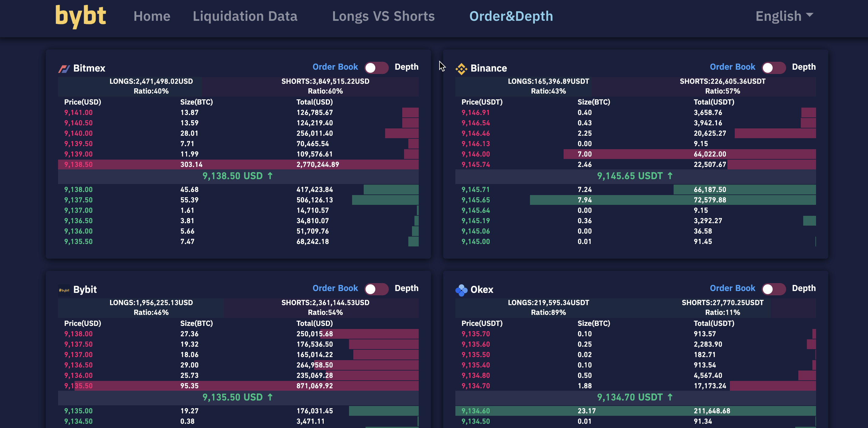Click the Bitmex exchange logo icon

click(x=64, y=69)
